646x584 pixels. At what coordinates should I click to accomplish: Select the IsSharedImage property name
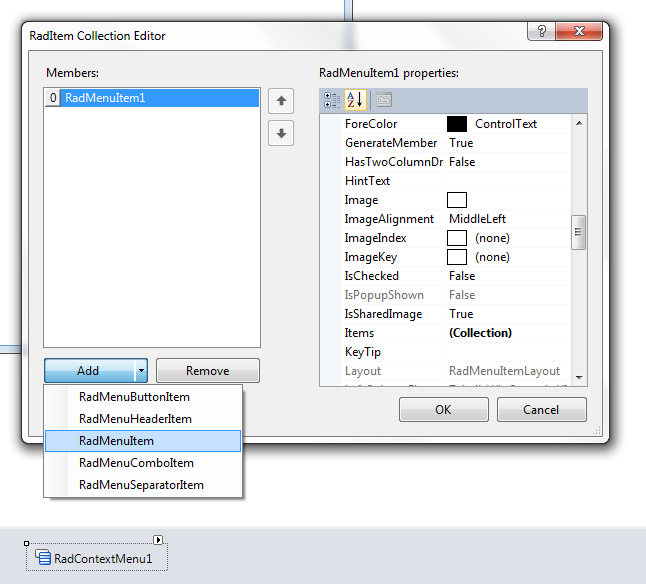[x=383, y=314]
